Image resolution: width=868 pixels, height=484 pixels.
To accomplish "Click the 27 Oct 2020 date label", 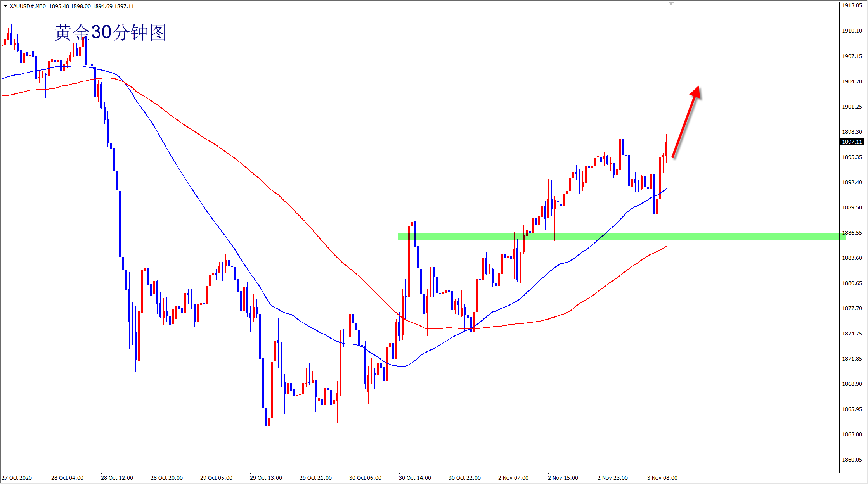I will (17, 478).
